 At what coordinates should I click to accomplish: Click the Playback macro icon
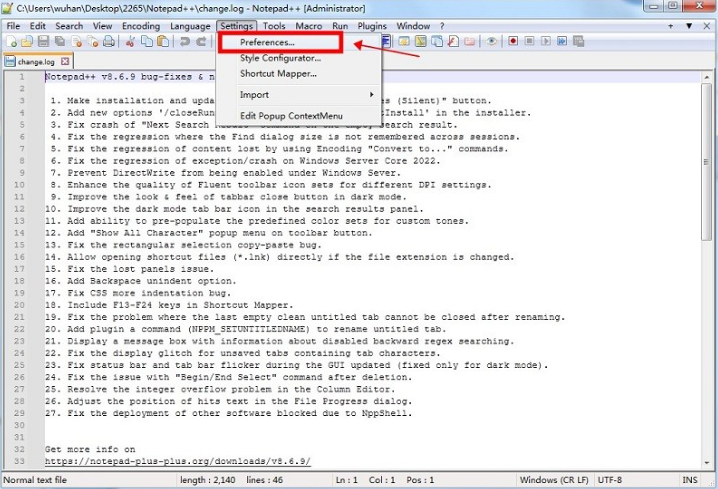545,42
